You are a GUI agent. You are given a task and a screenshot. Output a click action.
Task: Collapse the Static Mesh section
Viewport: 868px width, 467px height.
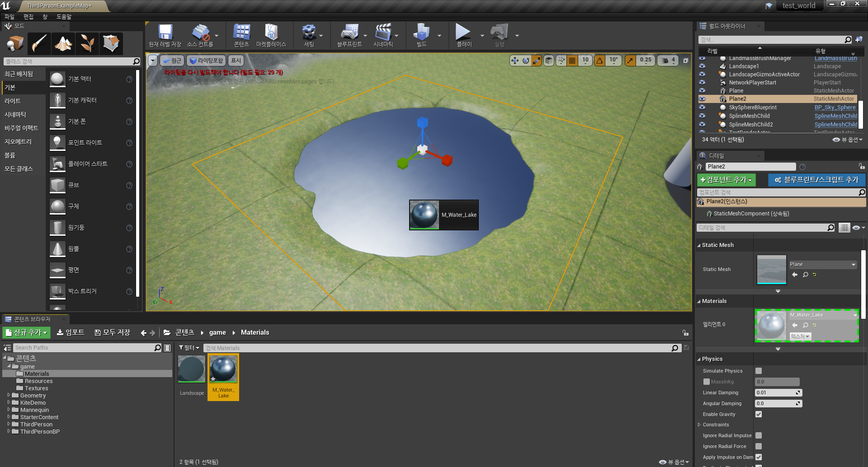tap(699, 245)
